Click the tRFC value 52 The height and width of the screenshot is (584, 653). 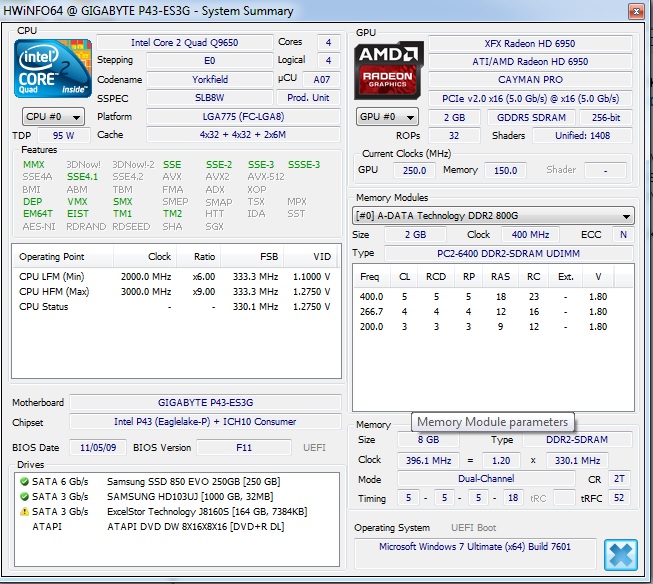click(619, 498)
